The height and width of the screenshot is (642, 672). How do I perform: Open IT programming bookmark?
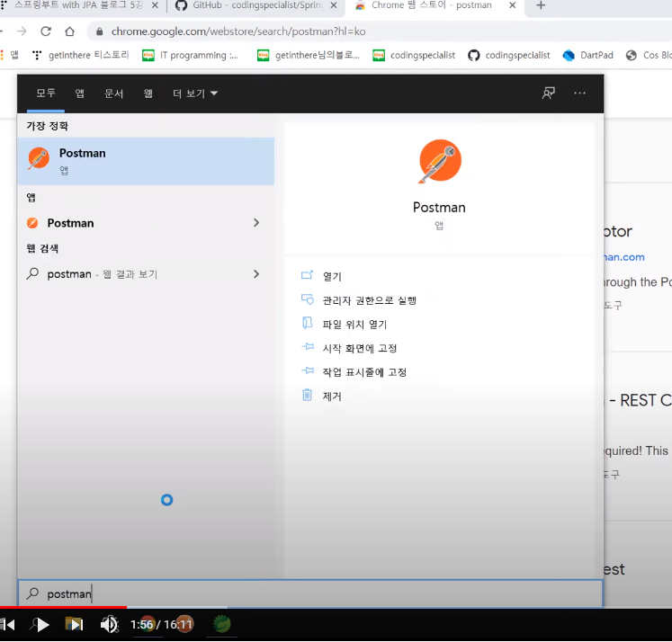[191, 55]
